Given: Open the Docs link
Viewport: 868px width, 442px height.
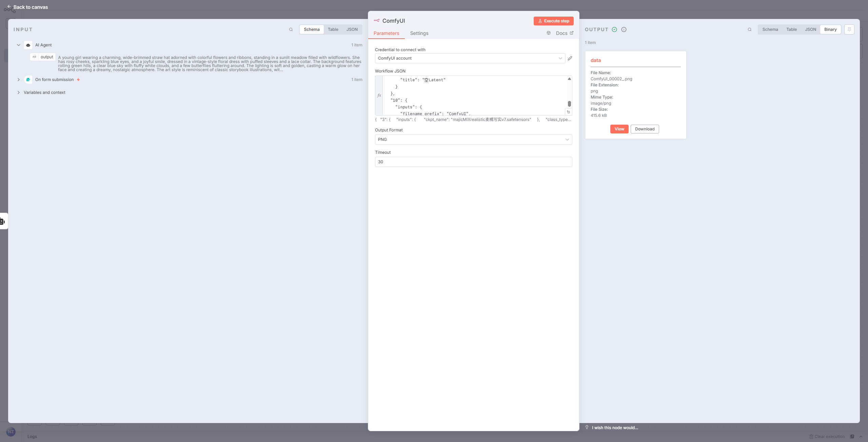Looking at the screenshot, I should click(x=564, y=33).
